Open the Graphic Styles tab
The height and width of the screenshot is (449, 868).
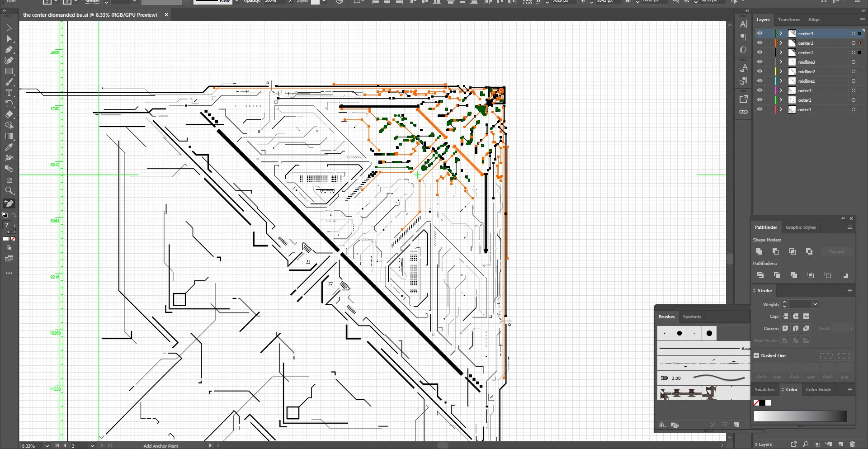[800, 227]
